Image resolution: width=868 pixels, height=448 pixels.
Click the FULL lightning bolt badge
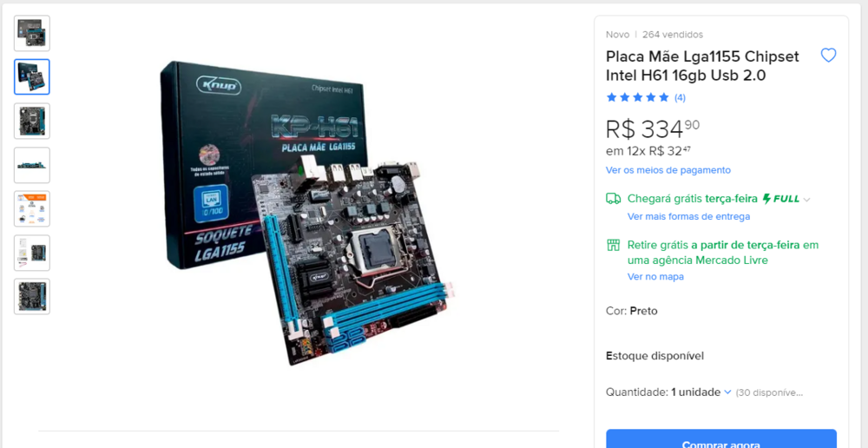[x=781, y=199]
